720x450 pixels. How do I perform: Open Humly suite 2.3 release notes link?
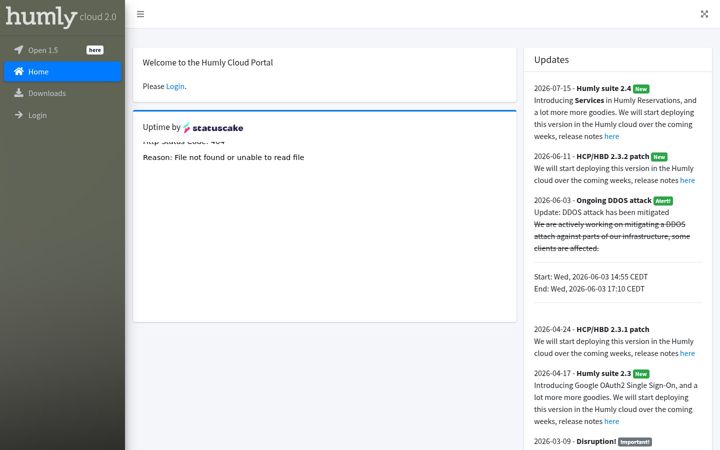pyautogui.click(x=612, y=421)
